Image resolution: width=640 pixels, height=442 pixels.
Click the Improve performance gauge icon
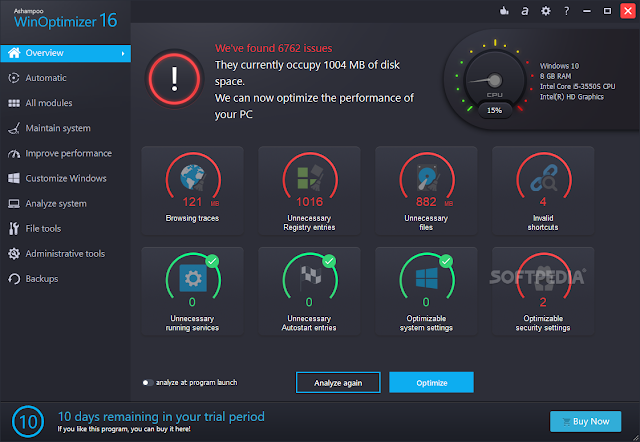click(14, 153)
